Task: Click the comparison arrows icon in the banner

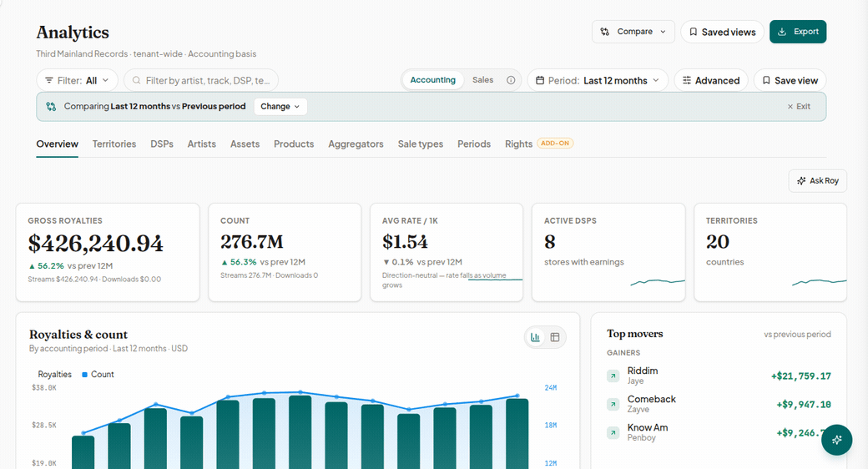Action: click(51, 106)
